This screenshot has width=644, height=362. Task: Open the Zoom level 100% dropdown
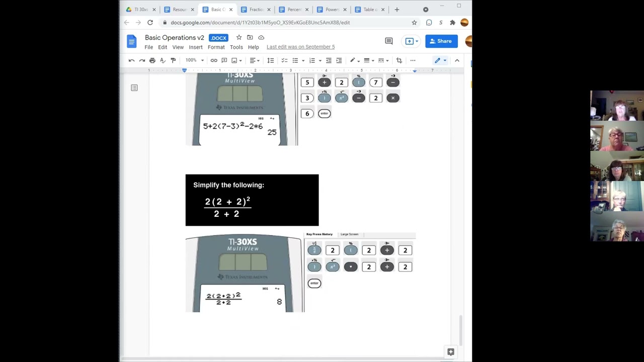coord(194,60)
